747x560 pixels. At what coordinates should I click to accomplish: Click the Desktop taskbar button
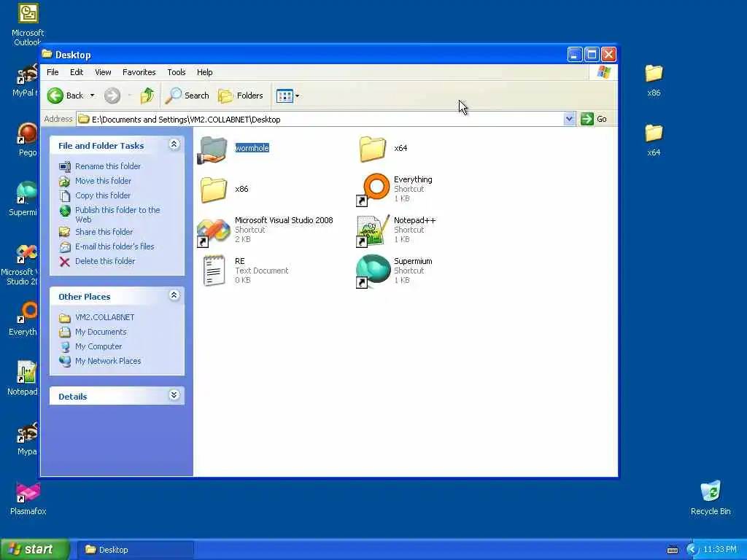click(x=135, y=550)
